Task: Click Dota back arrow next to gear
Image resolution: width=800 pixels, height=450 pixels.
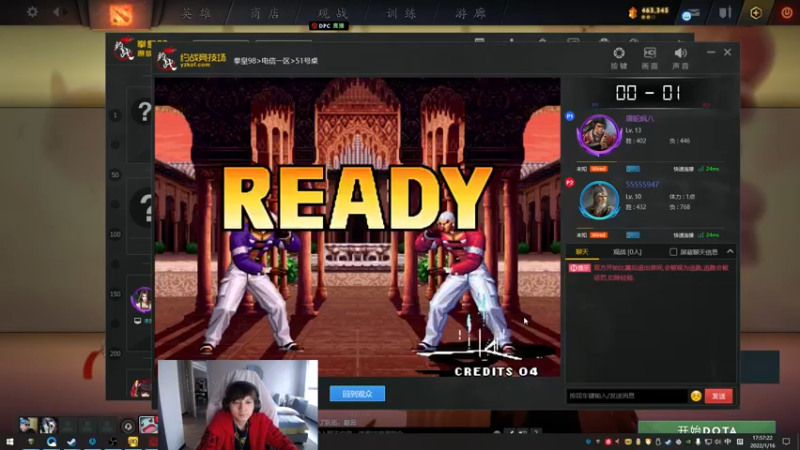Action: (x=56, y=11)
